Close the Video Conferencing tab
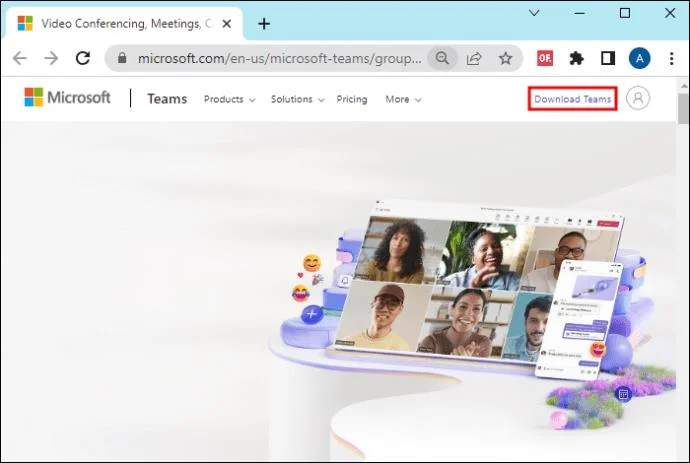 (227, 24)
